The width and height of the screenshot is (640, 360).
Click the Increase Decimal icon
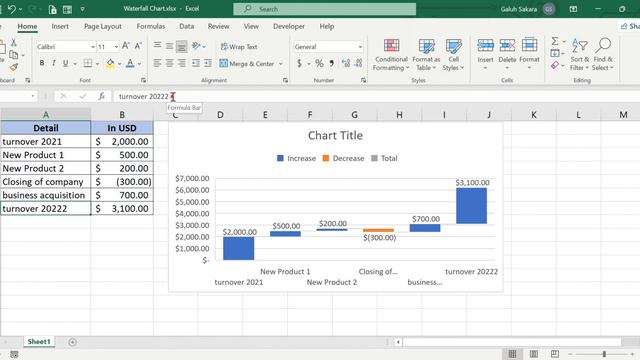(x=346, y=63)
